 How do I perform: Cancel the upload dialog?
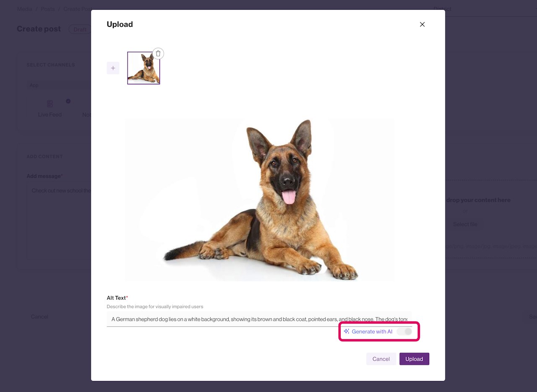pyautogui.click(x=381, y=359)
